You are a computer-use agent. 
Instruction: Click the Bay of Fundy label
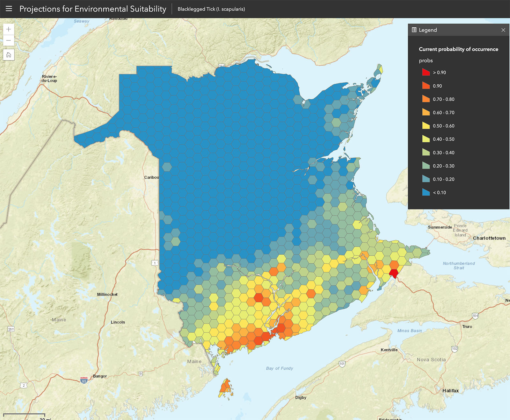pos(279,368)
